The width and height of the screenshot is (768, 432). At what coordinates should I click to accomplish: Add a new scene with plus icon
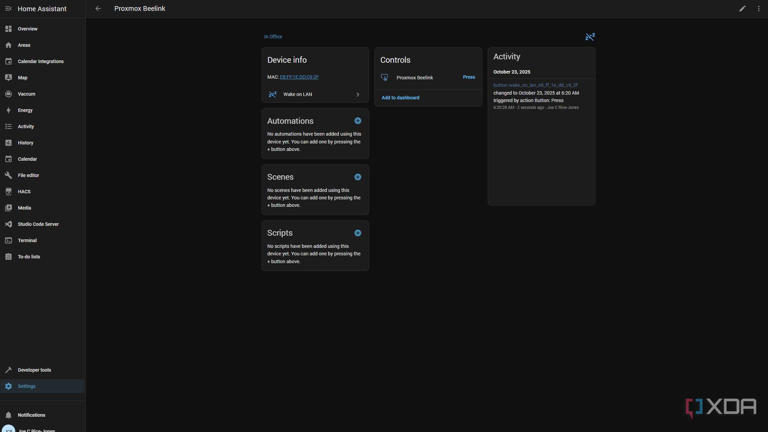click(x=357, y=177)
